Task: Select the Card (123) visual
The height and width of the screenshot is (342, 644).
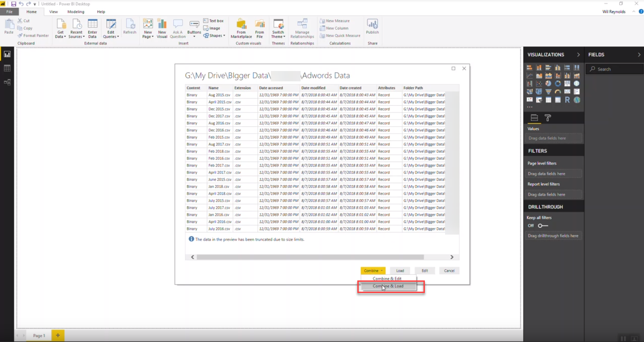Action: click(x=567, y=92)
